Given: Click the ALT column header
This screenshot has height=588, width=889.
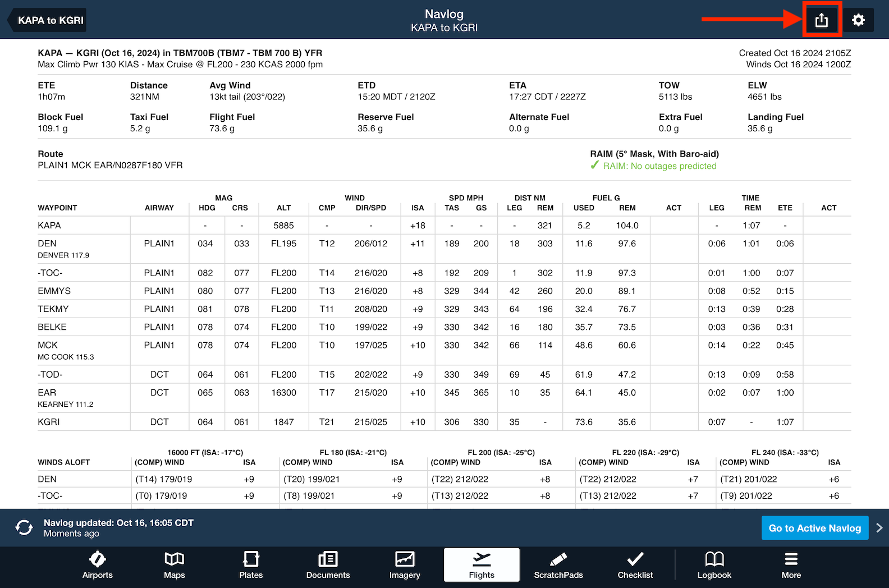Looking at the screenshot, I should (x=284, y=208).
